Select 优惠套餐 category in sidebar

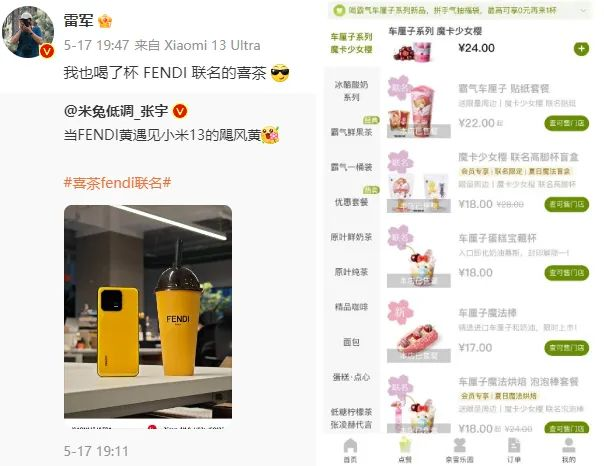click(351, 202)
